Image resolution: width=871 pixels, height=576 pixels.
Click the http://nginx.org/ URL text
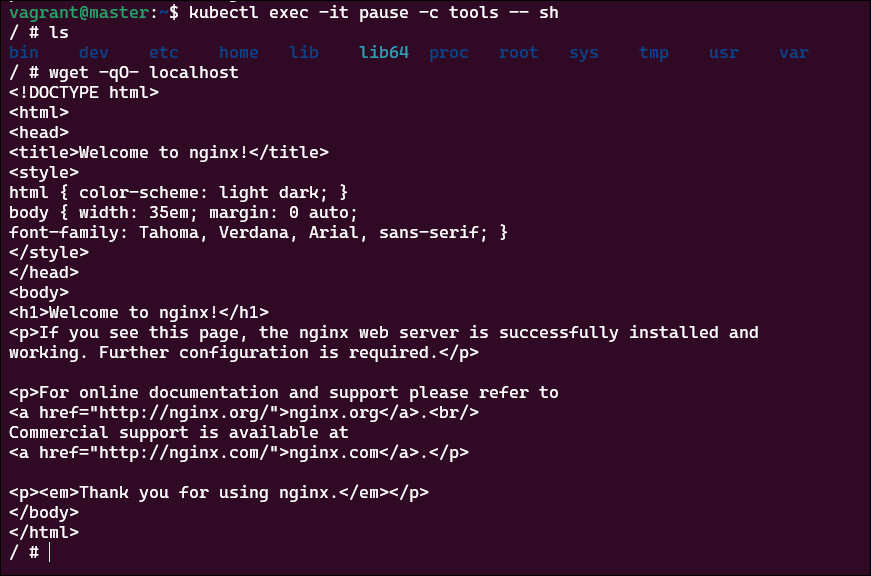(x=187, y=413)
